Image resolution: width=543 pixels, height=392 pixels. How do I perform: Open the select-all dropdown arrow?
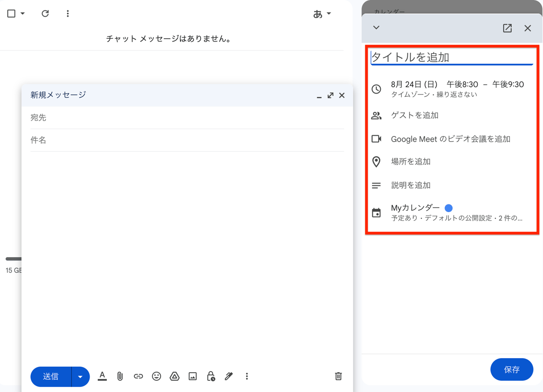coord(23,14)
